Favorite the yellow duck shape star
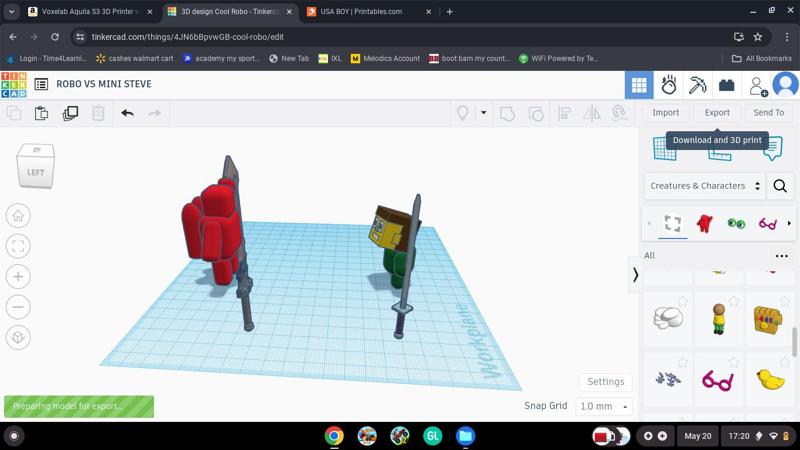Viewport: 800px width, 450px height. [786, 362]
